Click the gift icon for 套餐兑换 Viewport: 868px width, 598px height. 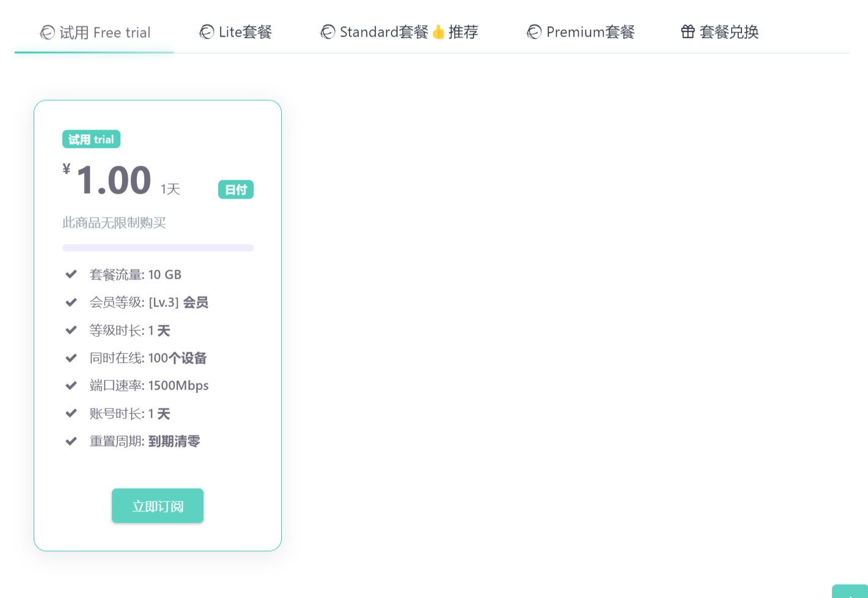[x=688, y=32]
